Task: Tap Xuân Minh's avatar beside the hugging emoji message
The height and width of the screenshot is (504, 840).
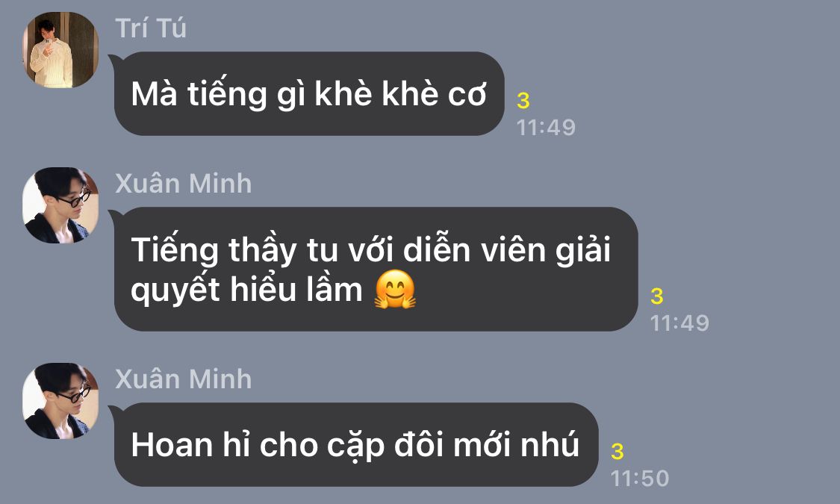Action: 60,205
